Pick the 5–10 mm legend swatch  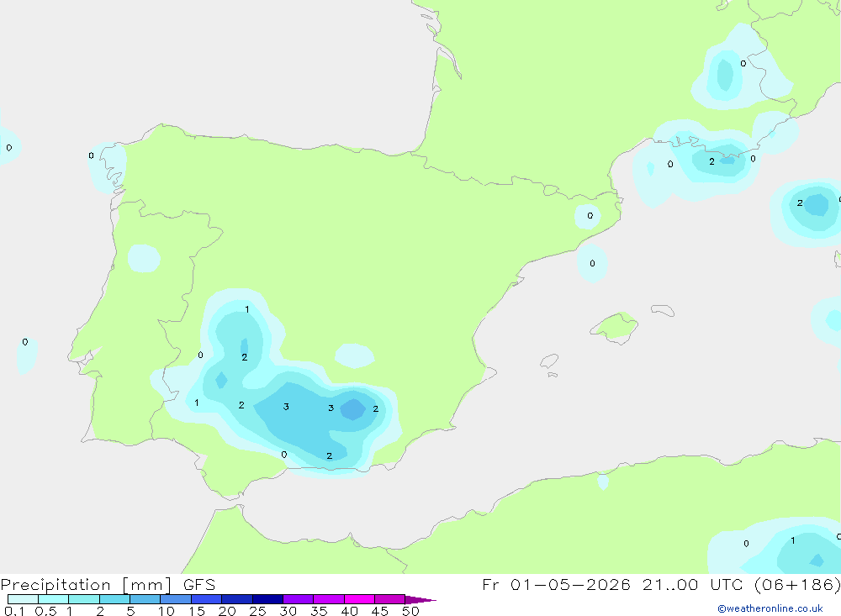[x=145, y=599]
